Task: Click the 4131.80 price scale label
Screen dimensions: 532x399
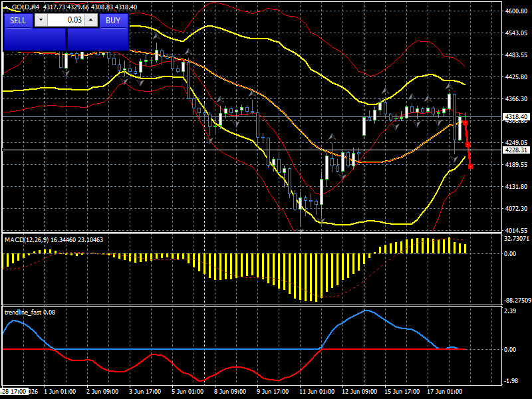Action: (517, 187)
